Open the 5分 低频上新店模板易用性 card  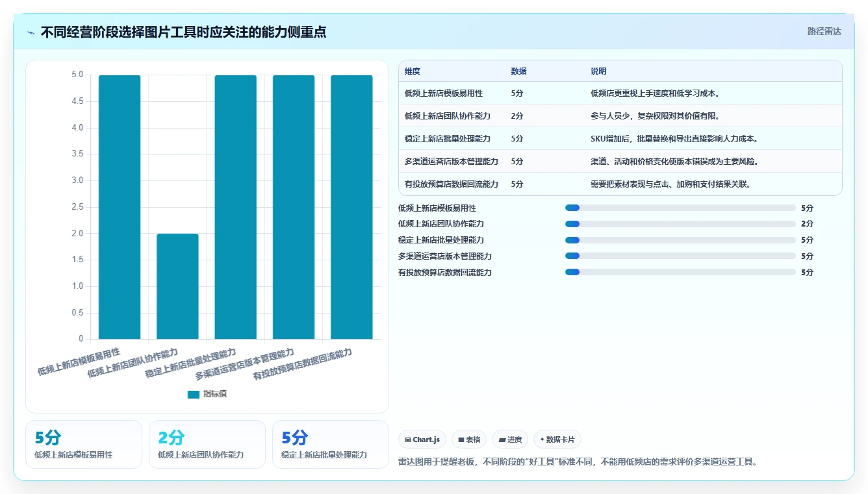tap(84, 444)
